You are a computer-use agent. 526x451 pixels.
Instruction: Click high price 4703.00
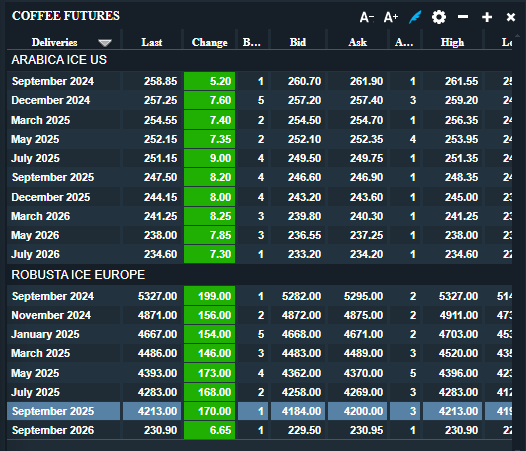pos(452,334)
